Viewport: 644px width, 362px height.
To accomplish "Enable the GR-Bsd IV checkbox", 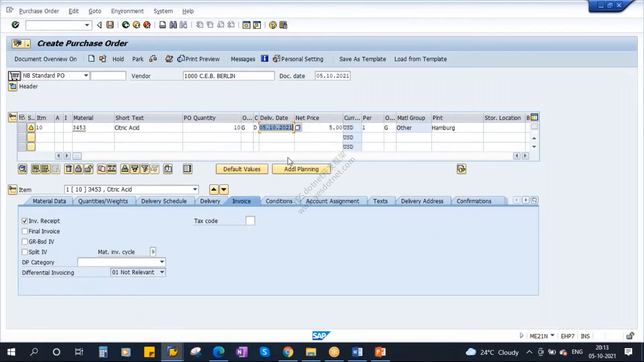I will [24, 242].
